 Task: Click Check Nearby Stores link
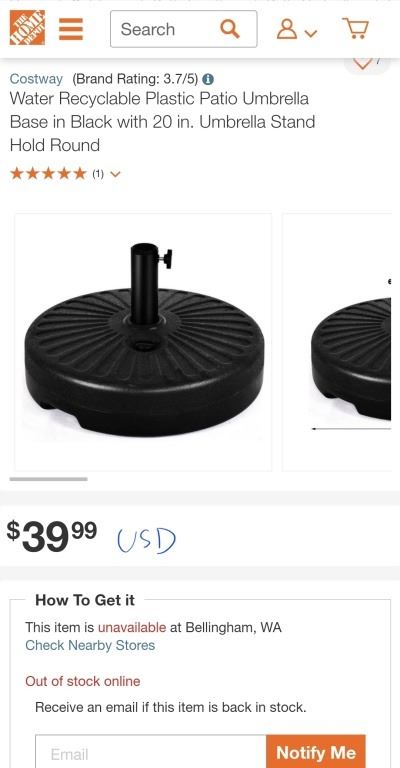point(90,645)
